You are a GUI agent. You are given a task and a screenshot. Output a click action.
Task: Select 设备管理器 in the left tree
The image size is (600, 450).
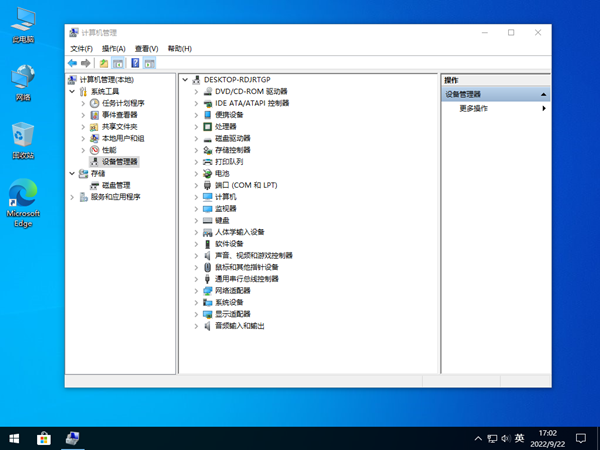(119, 162)
